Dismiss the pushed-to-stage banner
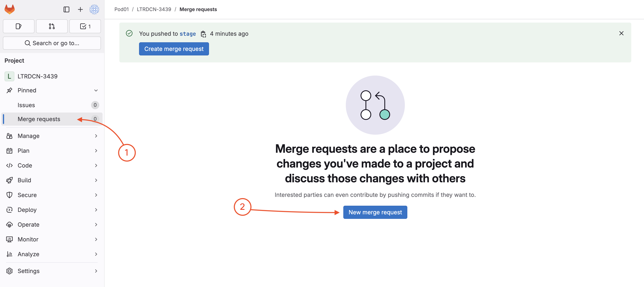644x287 pixels. pyautogui.click(x=621, y=33)
